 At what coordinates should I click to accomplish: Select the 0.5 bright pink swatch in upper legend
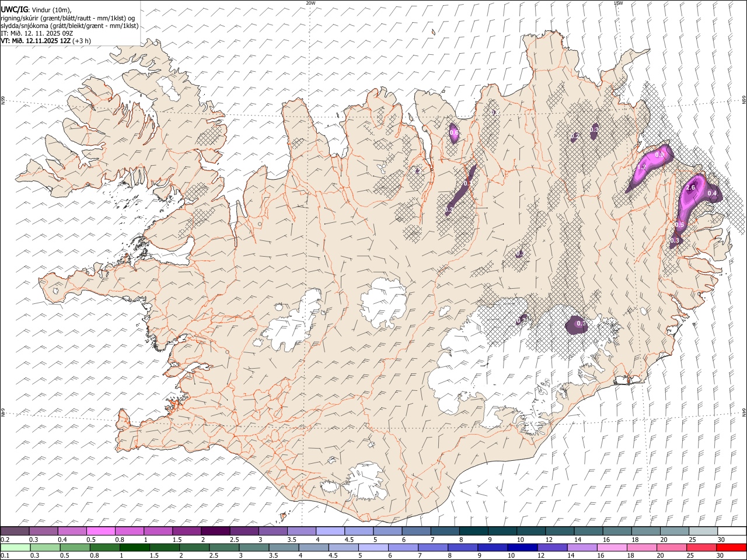pyautogui.click(x=100, y=531)
